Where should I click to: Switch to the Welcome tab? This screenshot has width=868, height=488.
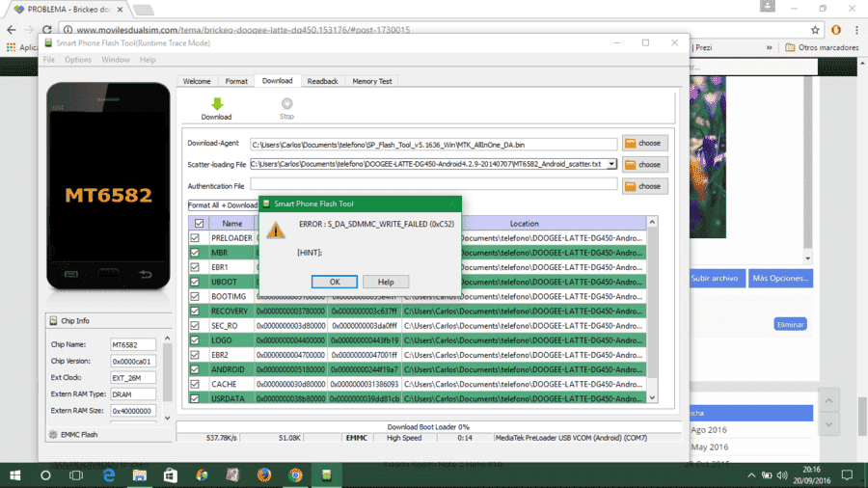click(x=197, y=81)
